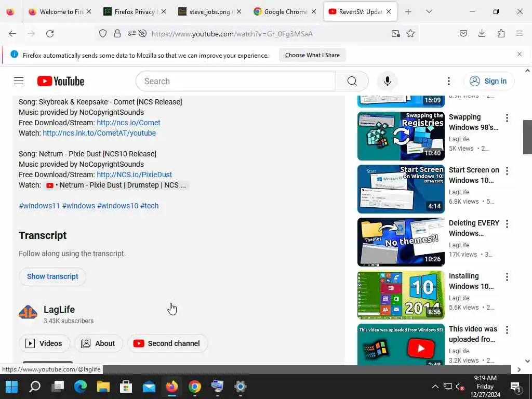Open Swapping the Registries video thumbnail
The image size is (532, 399).
coord(401,136)
